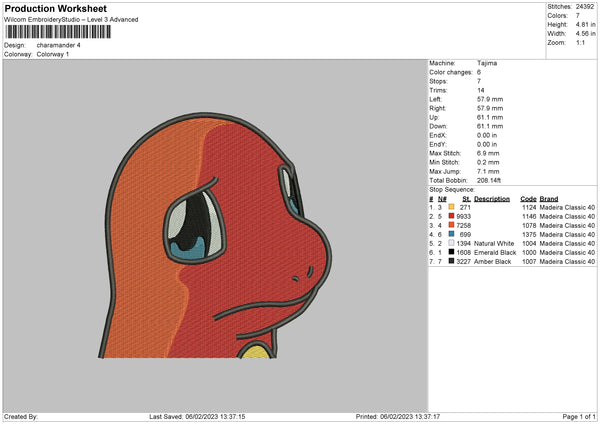Pick the blue swatch for thread 699
Screen dimensions: 600x424
pos(451,234)
